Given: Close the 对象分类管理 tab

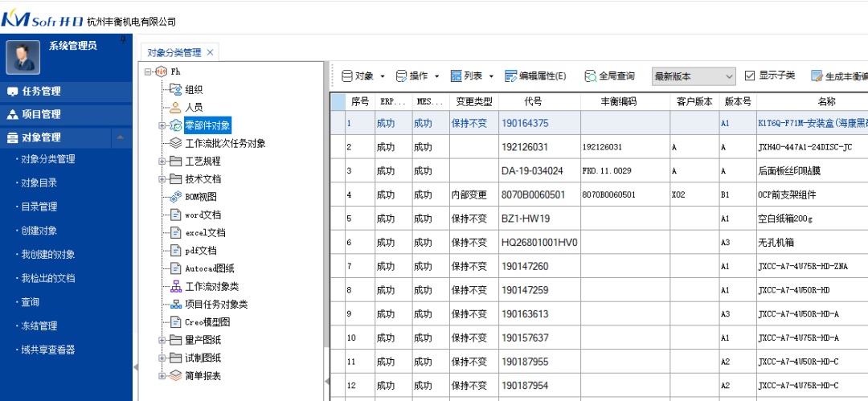Looking at the screenshot, I should click(210, 52).
